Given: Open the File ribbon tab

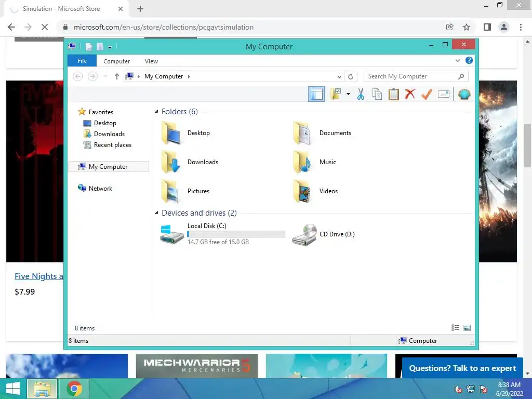Looking at the screenshot, I should [82, 61].
